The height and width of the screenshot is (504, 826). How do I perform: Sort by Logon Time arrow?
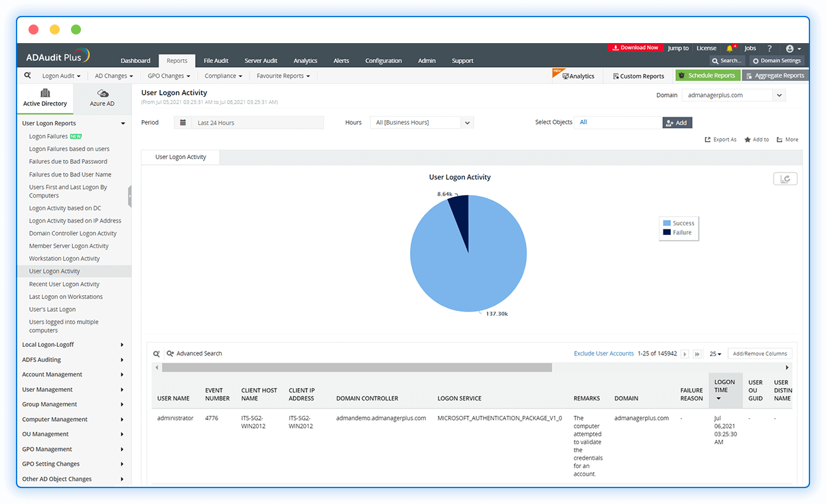click(719, 399)
